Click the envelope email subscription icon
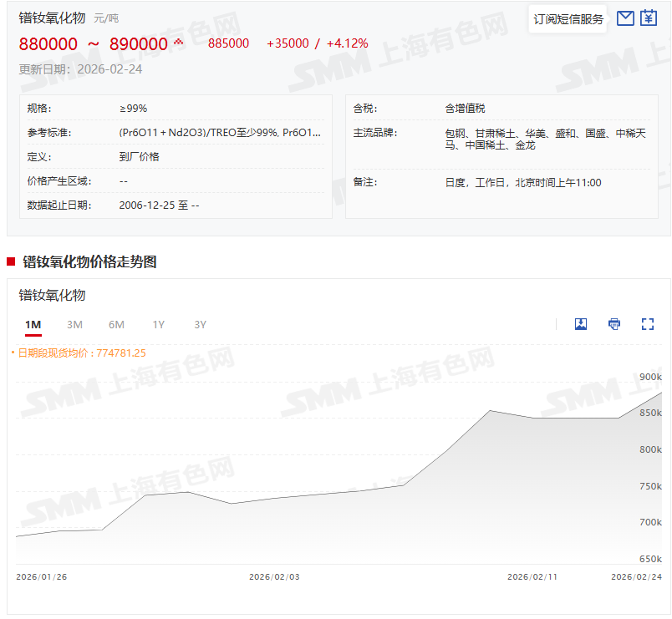The width and height of the screenshot is (672, 619). tap(625, 18)
